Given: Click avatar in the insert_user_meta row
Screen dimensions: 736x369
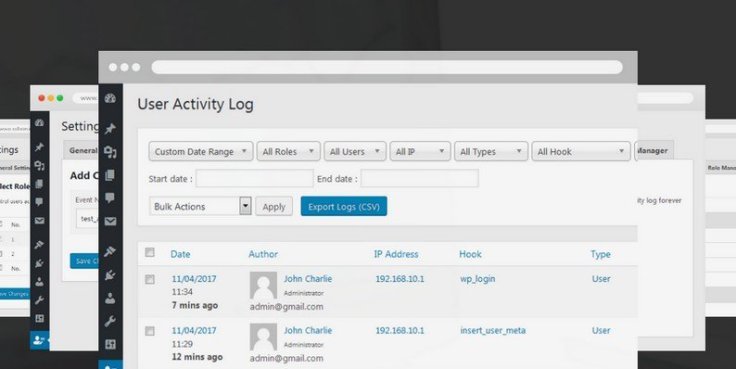Looking at the screenshot, I should 263,337.
